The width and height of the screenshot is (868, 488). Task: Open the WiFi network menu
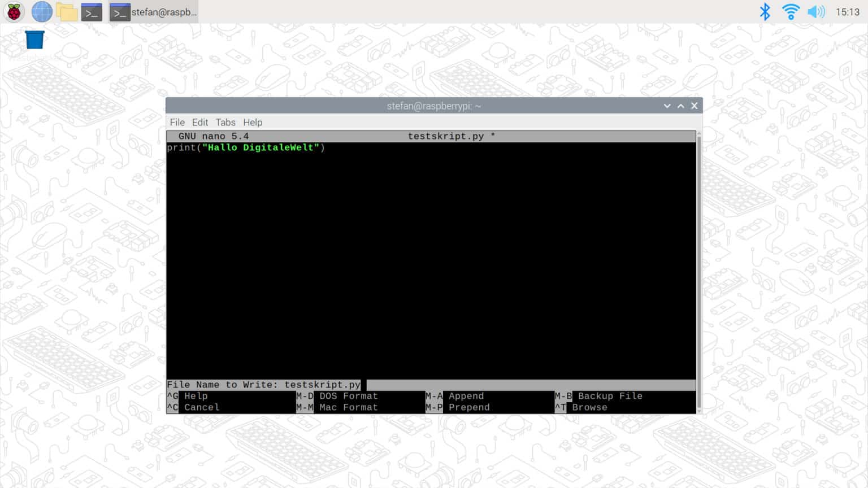pos(791,11)
